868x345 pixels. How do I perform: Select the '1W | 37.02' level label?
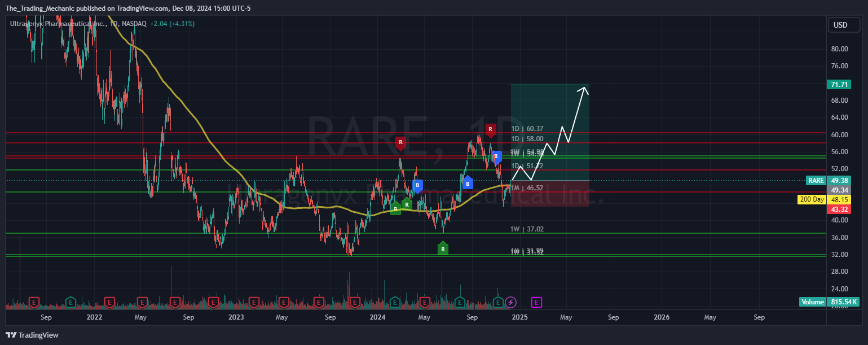pyautogui.click(x=527, y=229)
